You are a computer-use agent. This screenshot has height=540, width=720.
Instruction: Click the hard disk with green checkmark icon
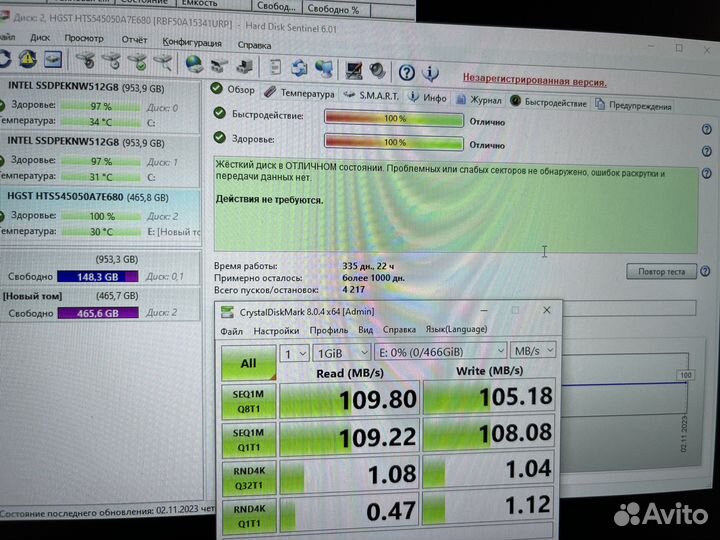138,62
